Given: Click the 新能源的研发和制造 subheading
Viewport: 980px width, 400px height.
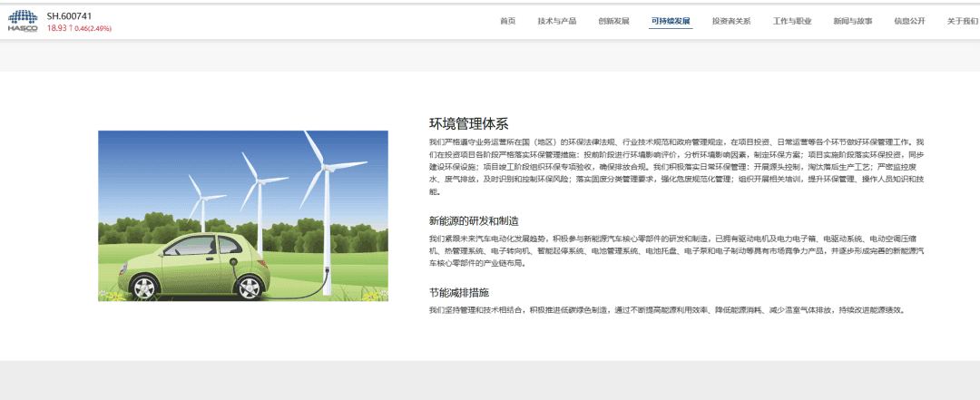Looking at the screenshot, I should tap(474, 220).
